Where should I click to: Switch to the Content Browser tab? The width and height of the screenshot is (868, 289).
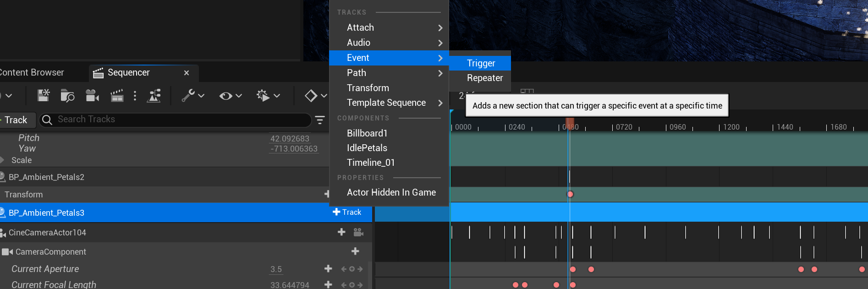[32, 73]
